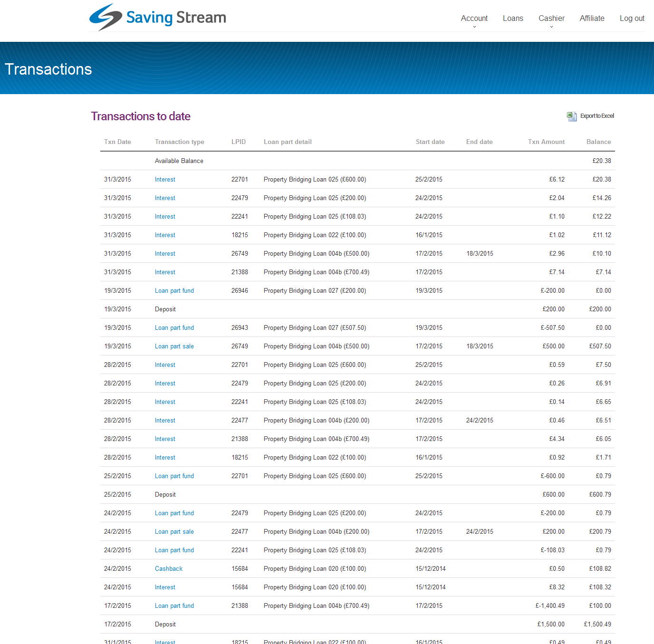Image resolution: width=654 pixels, height=644 pixels.
Task: Open Loan part fund link for LPID 26946
Action: [x=174, y=290]
